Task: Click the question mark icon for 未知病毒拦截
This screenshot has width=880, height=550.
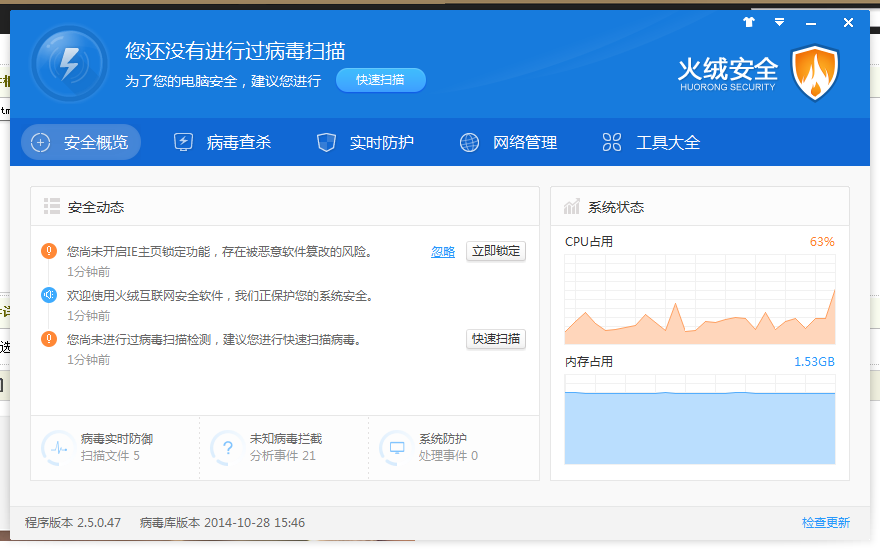Action: (x=228, y=448)
